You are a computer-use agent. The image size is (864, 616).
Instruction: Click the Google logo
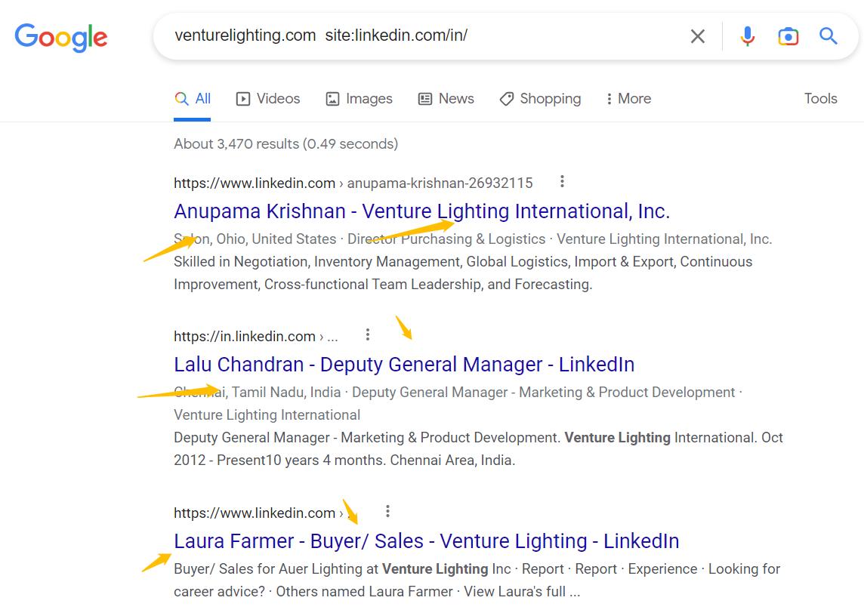tap(61, 37)
